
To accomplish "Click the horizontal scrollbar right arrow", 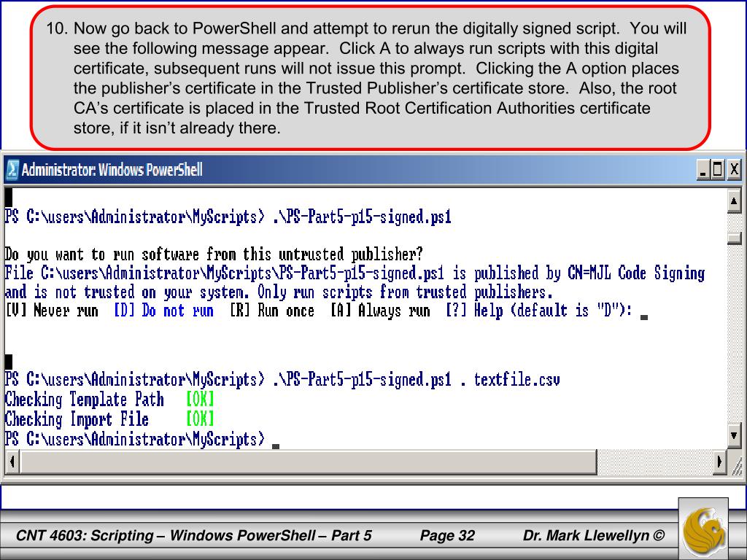I will pos(719,462).
